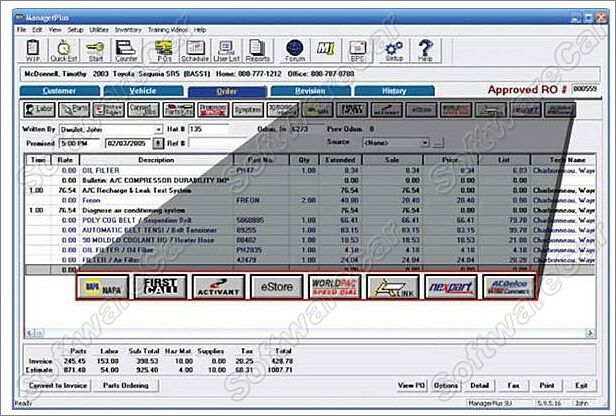Viewport: 616px width, 416px height.
Task: Expand the Written By dropdown
Action: tap(158, 129)
